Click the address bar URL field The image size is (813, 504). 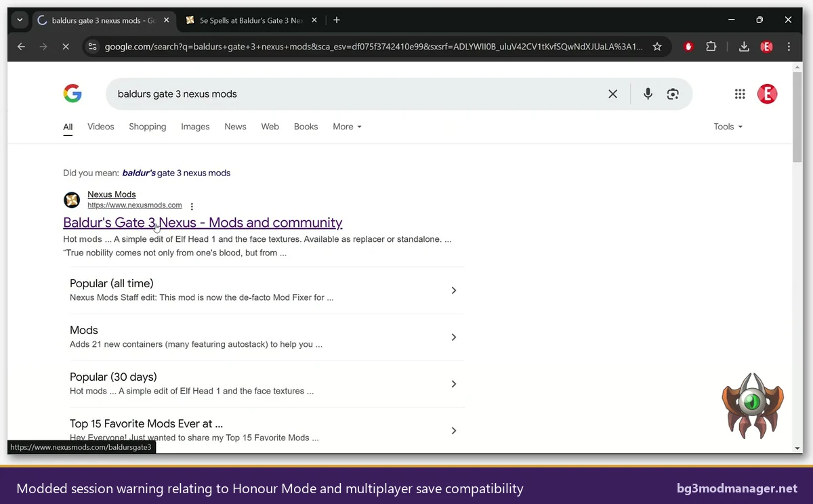click(x=373, y=47)
